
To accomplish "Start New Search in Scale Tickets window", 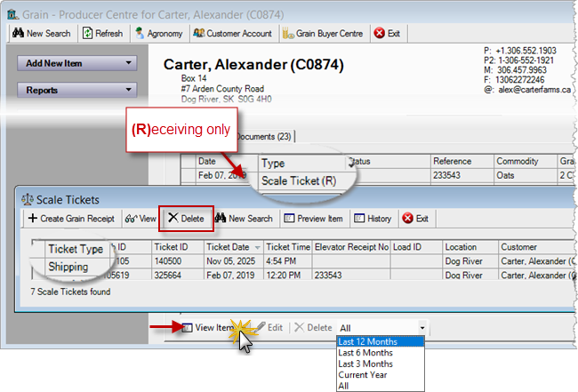I will pyautogui.click(x=244, y=219).
